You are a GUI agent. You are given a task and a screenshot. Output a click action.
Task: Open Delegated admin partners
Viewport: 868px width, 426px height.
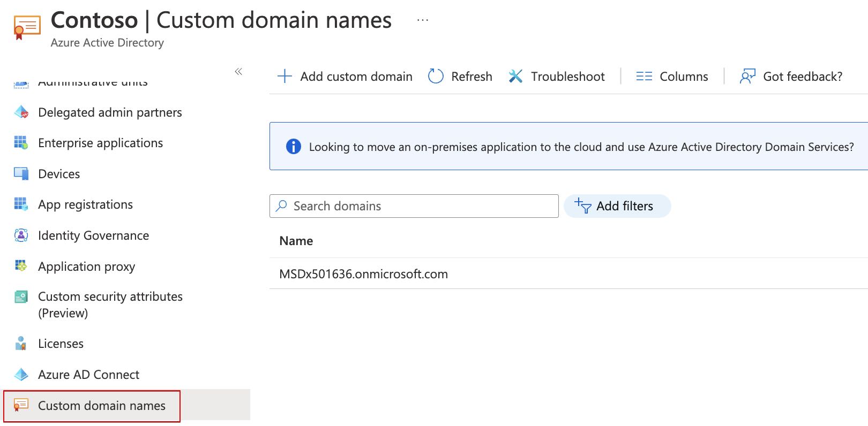(x=110, y=112)
